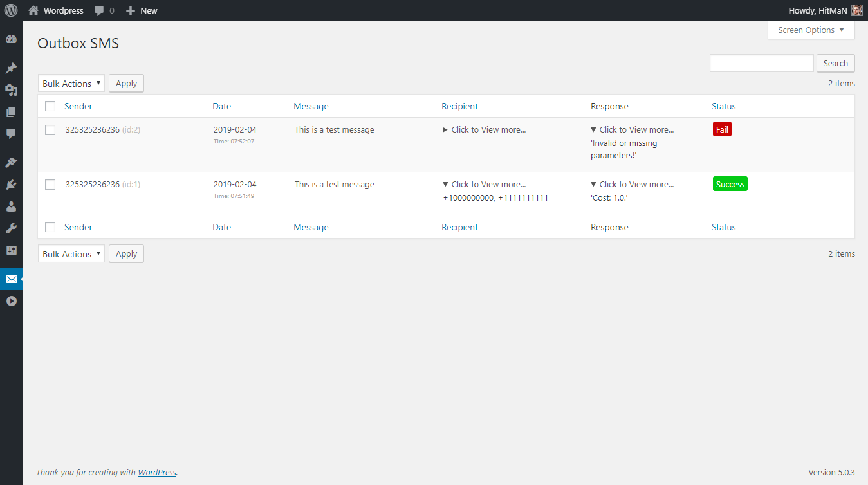Open Posts via the pushpin icon

(x=11, y=68)
